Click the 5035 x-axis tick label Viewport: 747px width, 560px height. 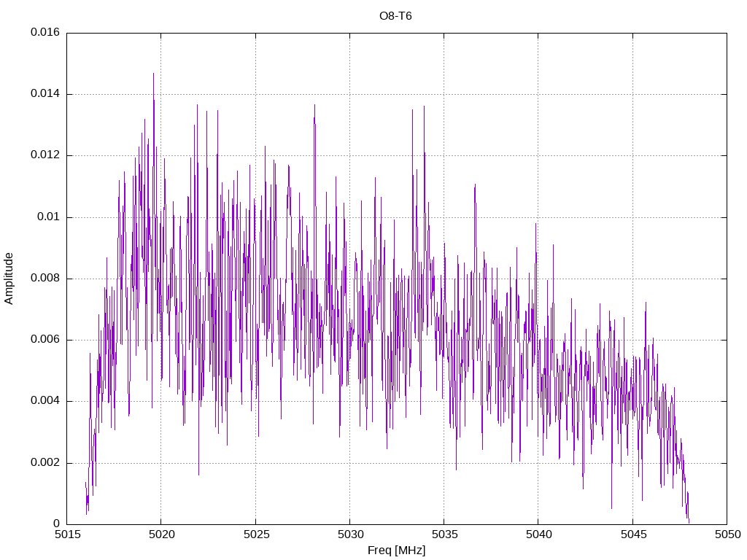(x=444, y=534)
